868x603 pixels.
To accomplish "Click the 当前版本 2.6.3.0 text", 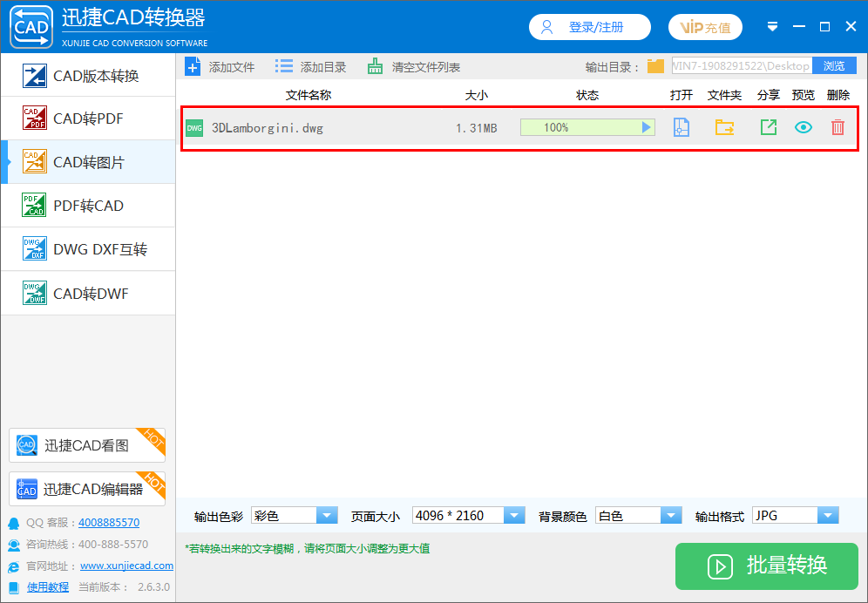I will (124, 587).
